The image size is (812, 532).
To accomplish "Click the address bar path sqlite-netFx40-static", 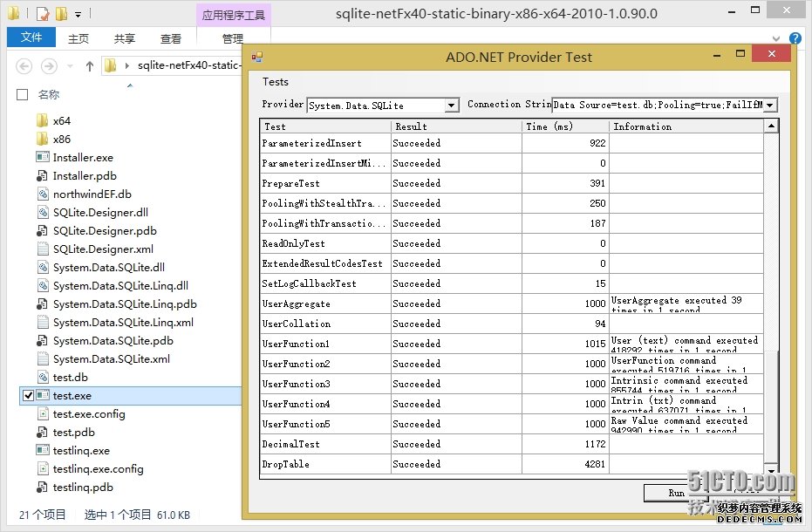I will pyautogui.click(x=187, y=66).
